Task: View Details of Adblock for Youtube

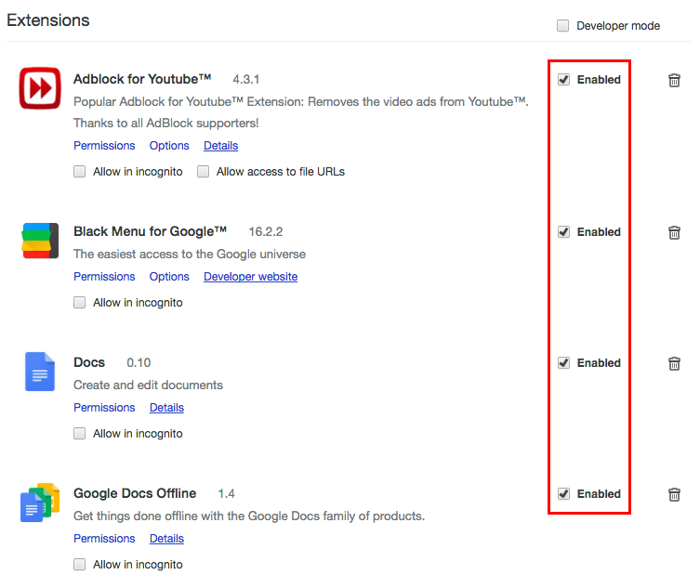Action: [x=221, y=146]
